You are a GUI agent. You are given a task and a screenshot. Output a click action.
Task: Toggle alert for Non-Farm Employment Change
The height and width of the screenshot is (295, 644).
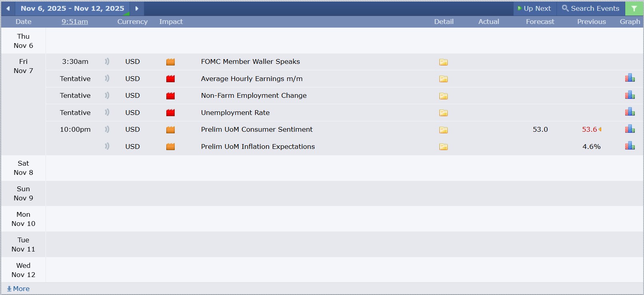pos(107,95)
